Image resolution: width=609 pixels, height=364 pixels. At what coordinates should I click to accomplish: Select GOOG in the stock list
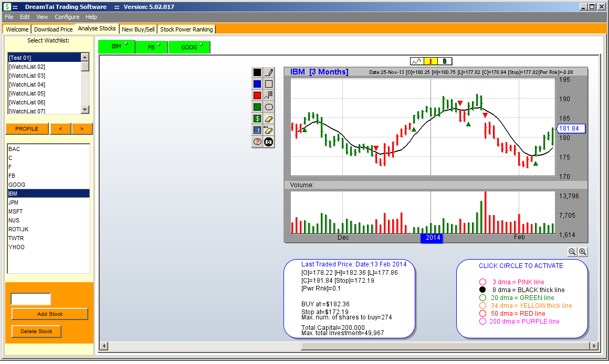[x=48, y=185]
